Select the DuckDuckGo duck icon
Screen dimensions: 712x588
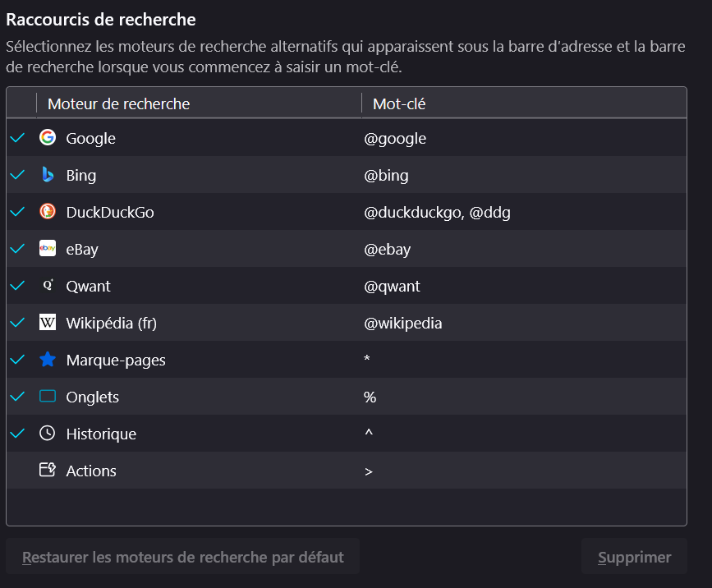(48, 212)
